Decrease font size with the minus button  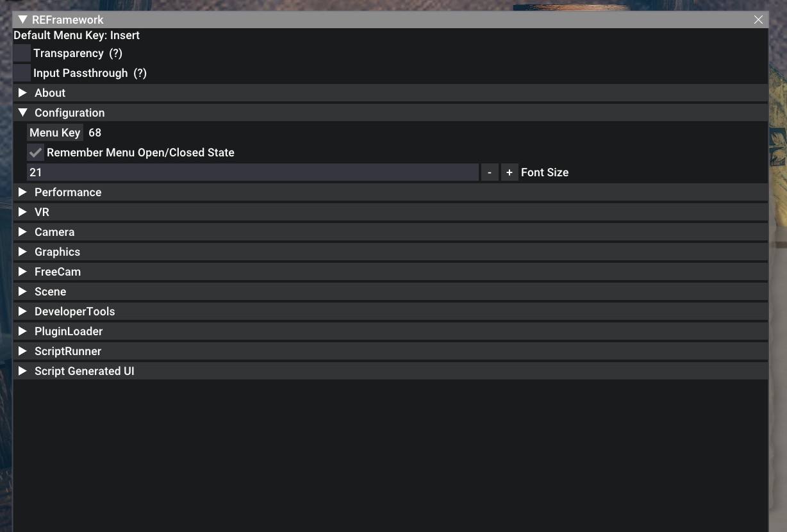(490, 172)
